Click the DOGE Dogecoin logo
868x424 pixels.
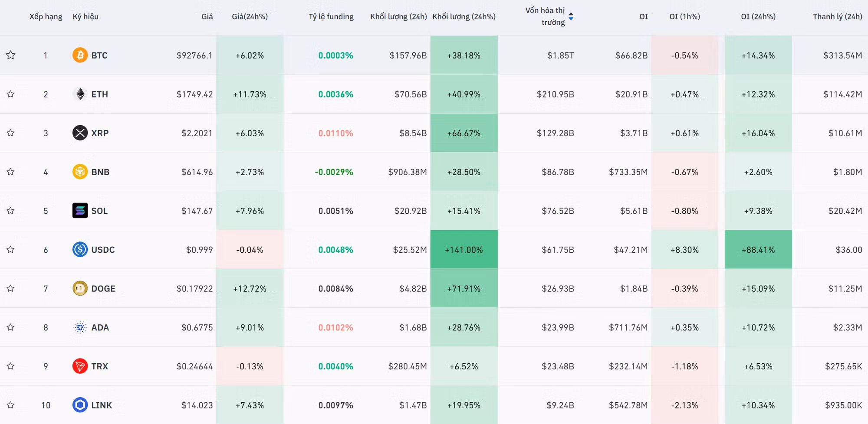80,288
